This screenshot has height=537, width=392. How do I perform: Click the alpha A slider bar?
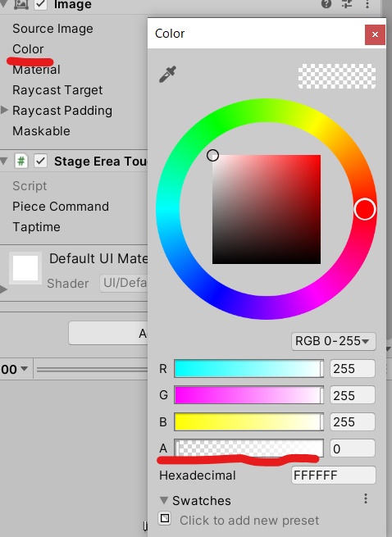[x=248, y=448]
